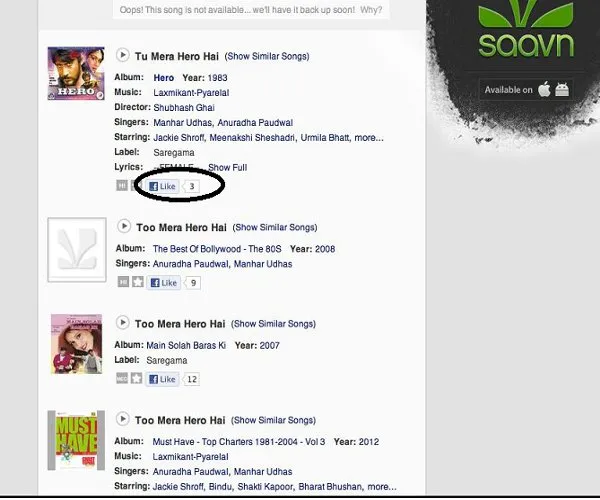Show similar songs for Tu Mera Hero Hai
600x500 pixels.
coord(267,56)
